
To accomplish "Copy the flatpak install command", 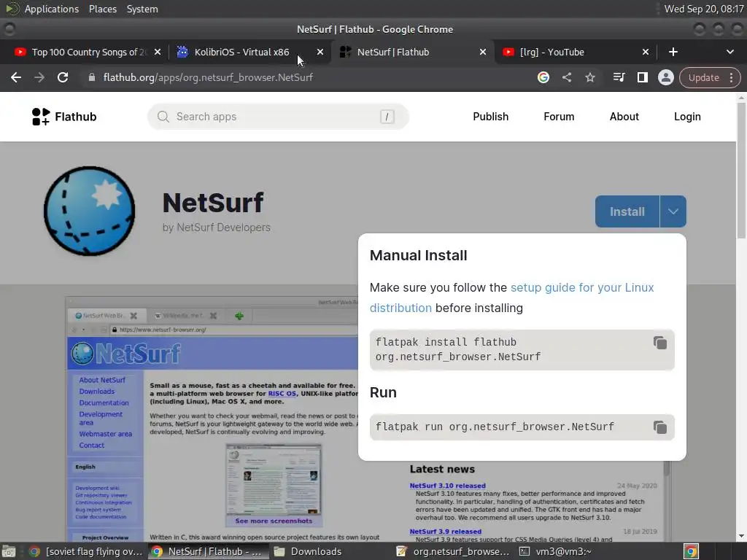I will pos(659,343).
